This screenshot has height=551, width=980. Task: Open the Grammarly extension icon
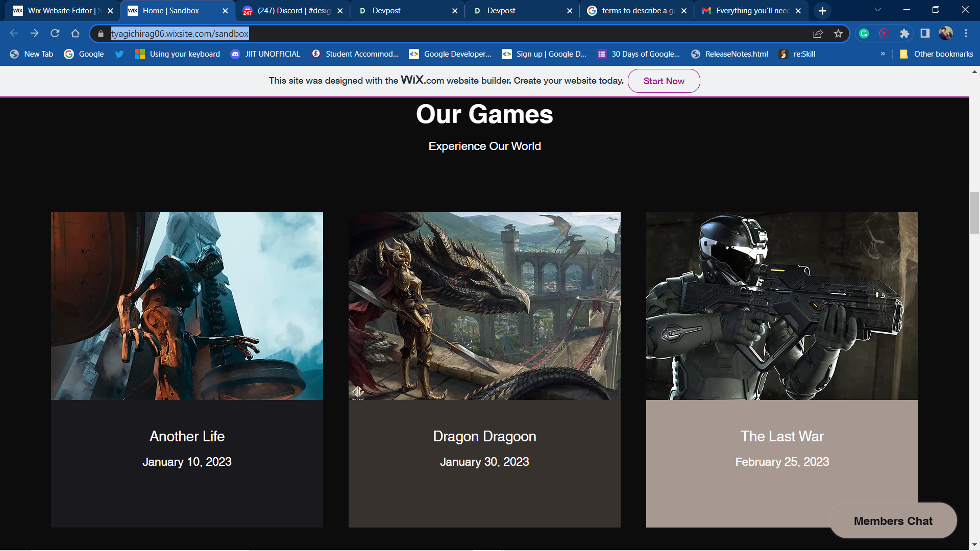864,34
